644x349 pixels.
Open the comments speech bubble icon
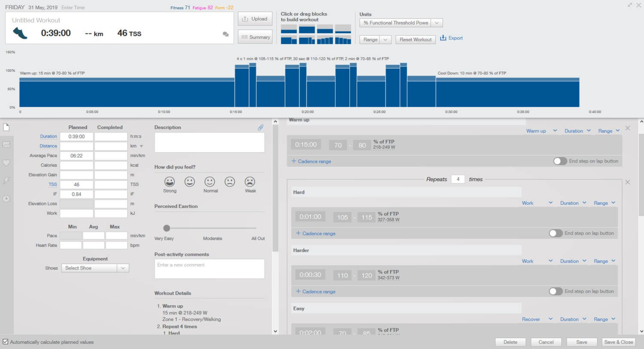point(225,34)
